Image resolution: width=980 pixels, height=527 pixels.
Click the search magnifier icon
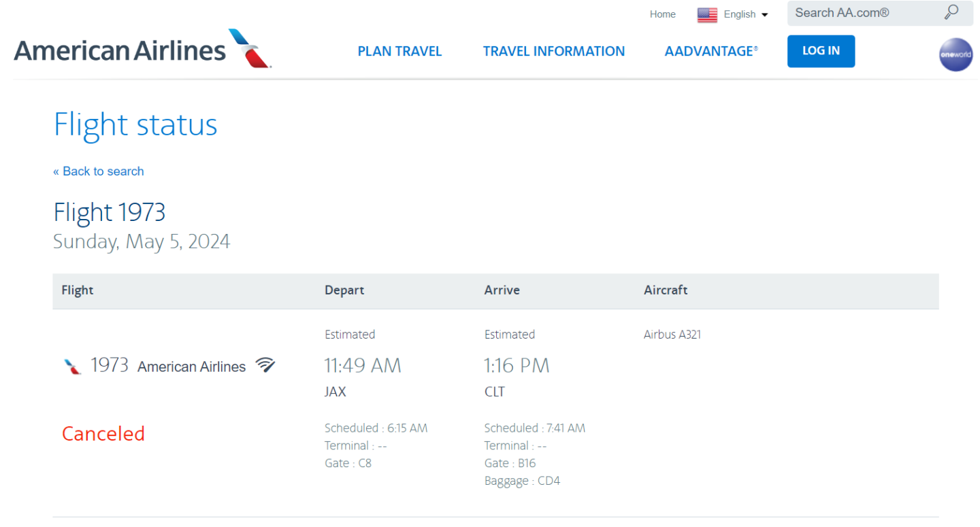[x=951, y=13]
